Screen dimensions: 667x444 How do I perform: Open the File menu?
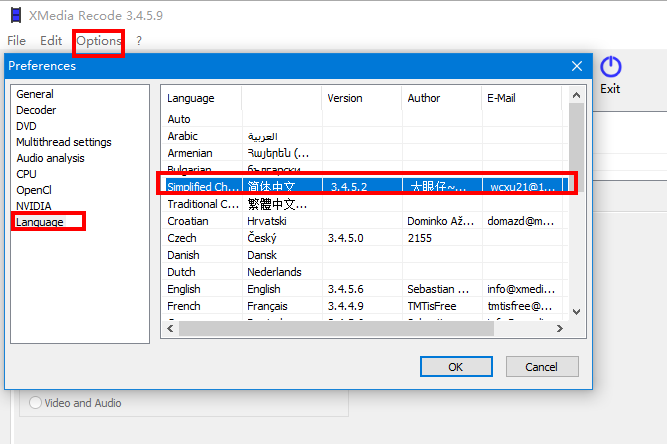point(17,41)
